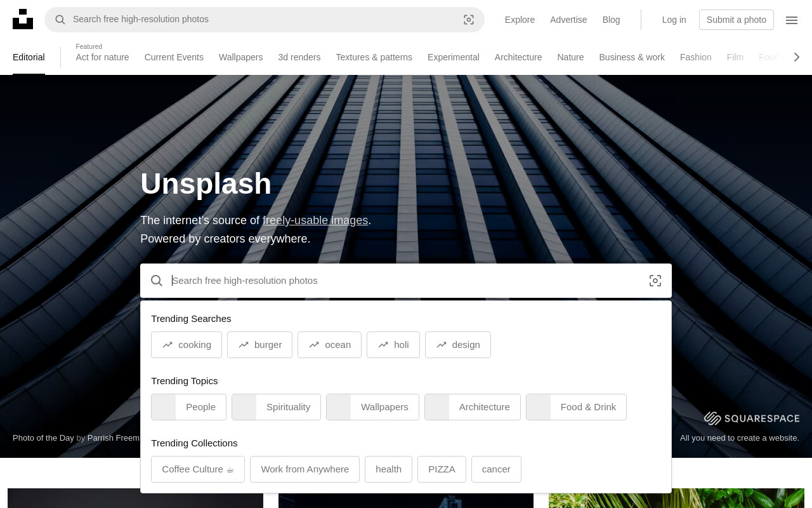Open visual search in hero search box
Viewport: 812px width, 508px height.
655,281
